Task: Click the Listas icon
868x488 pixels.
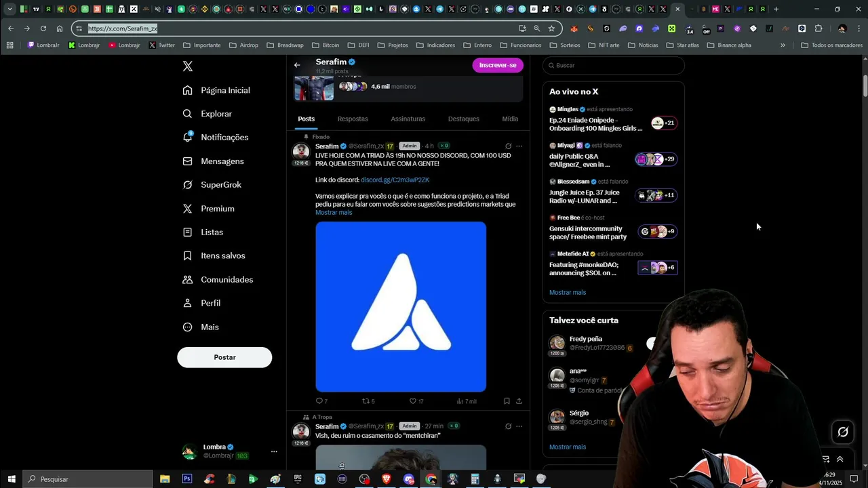Action: click(188, 232)
